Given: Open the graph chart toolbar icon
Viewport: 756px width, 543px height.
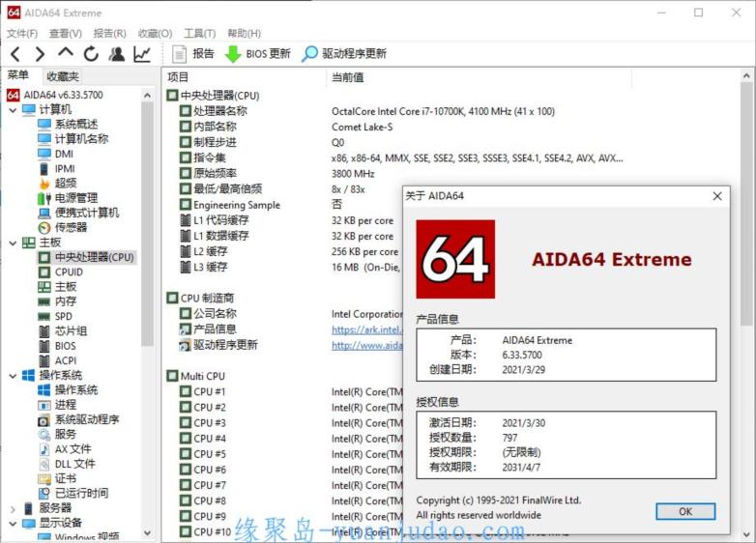Looking at the screenshot, I should (x=142, y=54).
